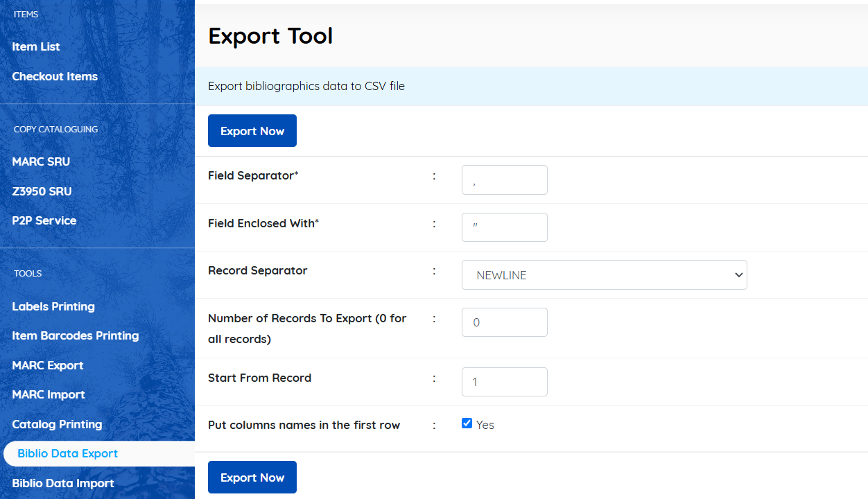
Task: Toggle 'Put columns names in the first row' checkbox
Action: click(x=467, y=423)
